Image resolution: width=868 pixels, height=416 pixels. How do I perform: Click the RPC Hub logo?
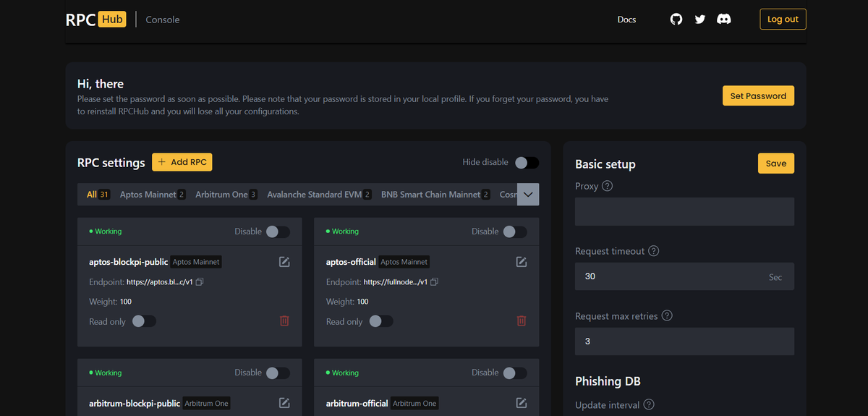pyautogui.click(x=95, y=20)
